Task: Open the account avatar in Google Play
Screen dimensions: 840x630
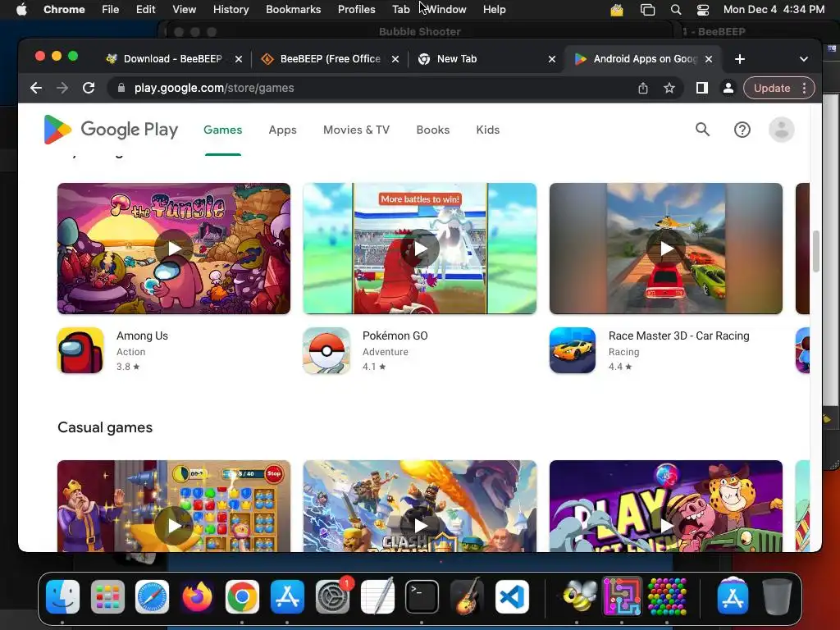Action: tap(782, 129)
